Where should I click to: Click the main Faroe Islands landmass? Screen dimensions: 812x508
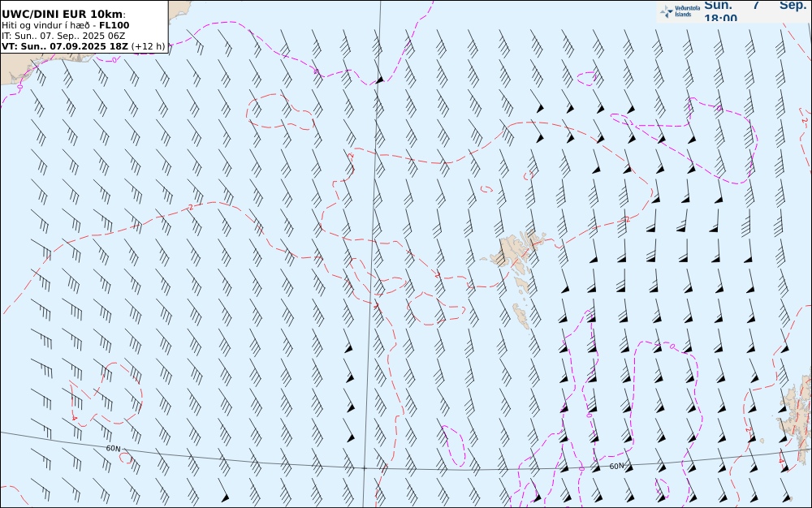tap(516, 250)
